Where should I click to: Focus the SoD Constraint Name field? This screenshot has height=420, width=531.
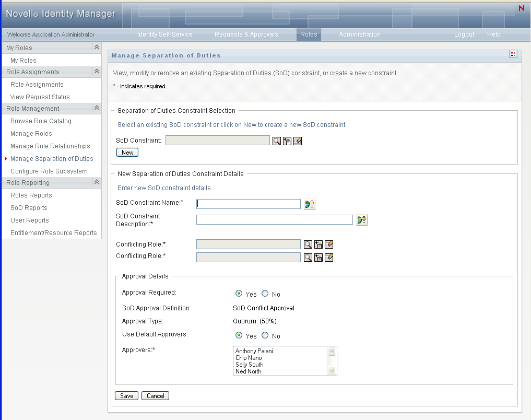[x=248, y=204]
